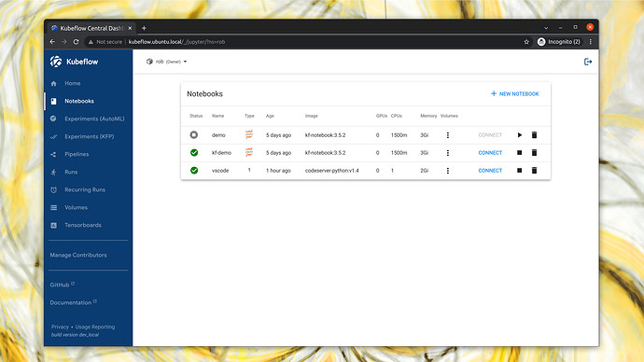This screenshot has width=644, height=362.
Task: Delete the kf-demo notebook
Action: pos(535,153)
